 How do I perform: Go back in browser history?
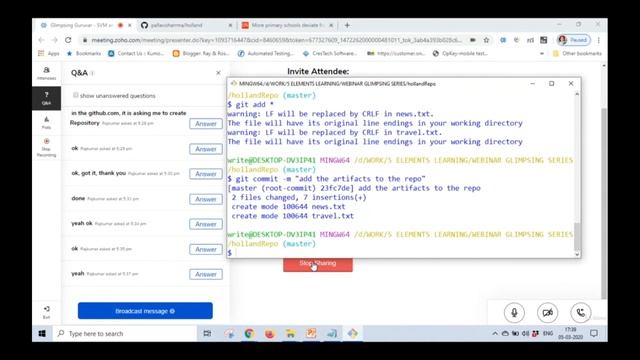click(41, 40)
